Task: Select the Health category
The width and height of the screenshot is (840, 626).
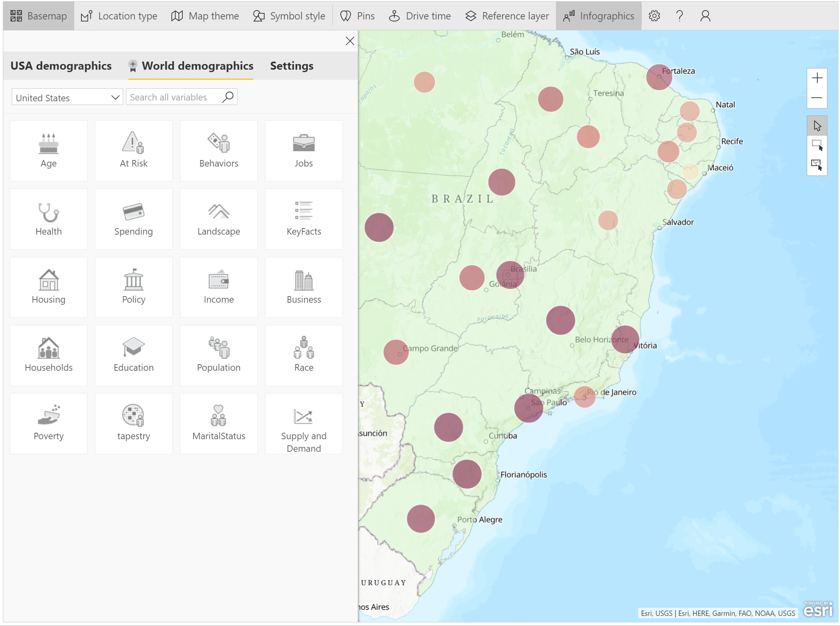Action: coord(49,219)
